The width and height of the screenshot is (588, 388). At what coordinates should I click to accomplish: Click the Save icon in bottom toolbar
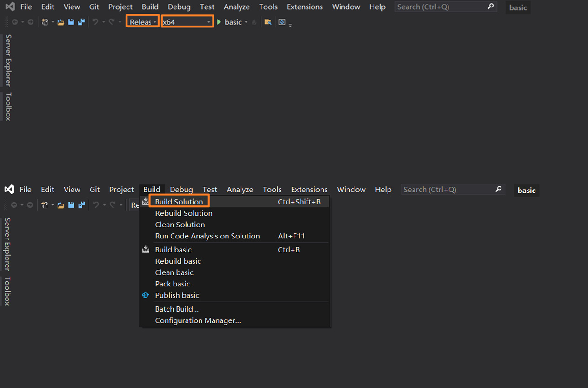[x=71, y=205]
